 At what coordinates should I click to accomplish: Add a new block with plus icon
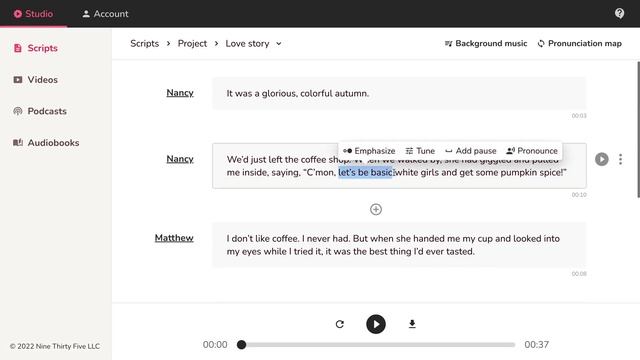point(376,209)
